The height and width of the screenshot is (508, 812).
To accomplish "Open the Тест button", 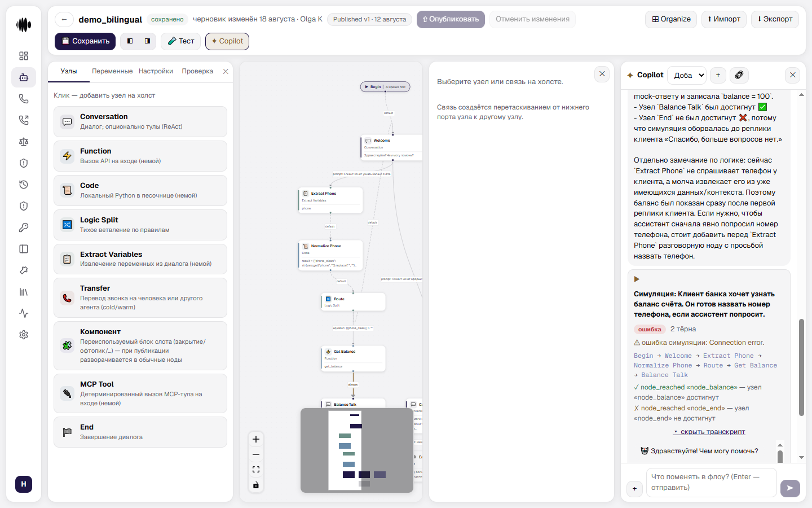I will (180, 41).
